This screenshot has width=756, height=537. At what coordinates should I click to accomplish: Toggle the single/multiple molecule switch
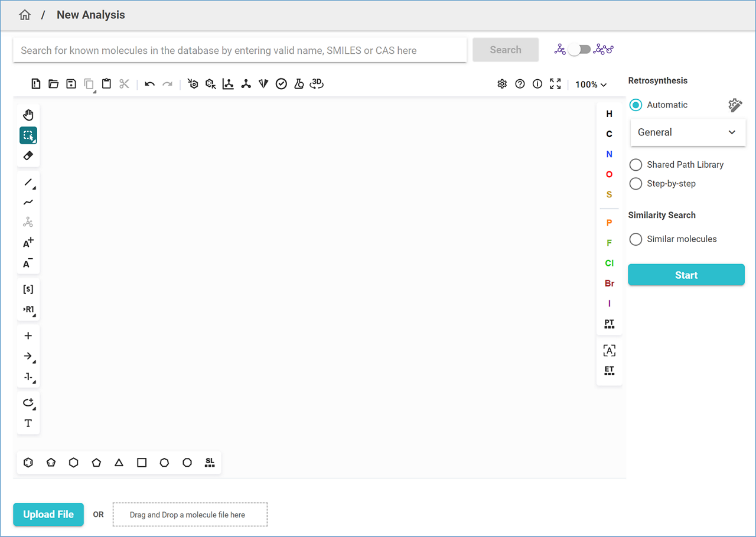pos(579,50)
